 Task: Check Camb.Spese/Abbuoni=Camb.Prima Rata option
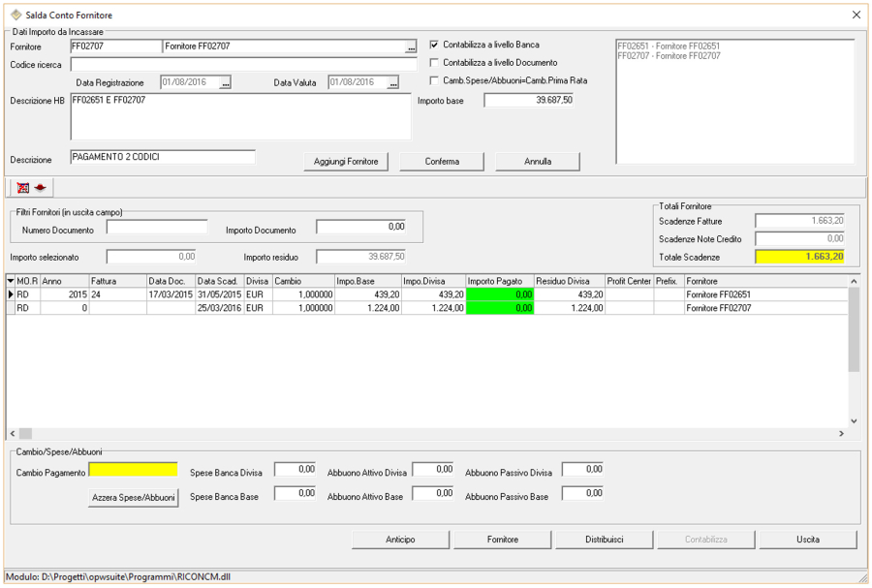click(434, 80)
